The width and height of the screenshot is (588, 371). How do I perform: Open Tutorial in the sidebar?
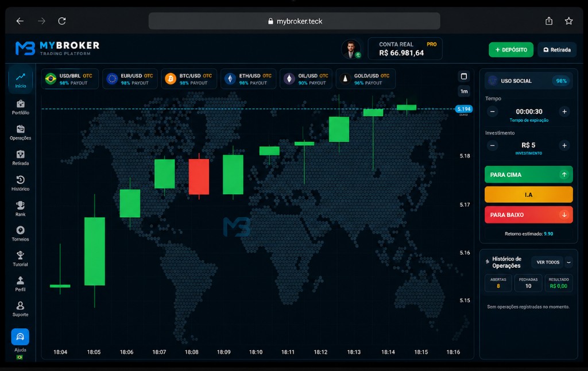click(21, 258)
